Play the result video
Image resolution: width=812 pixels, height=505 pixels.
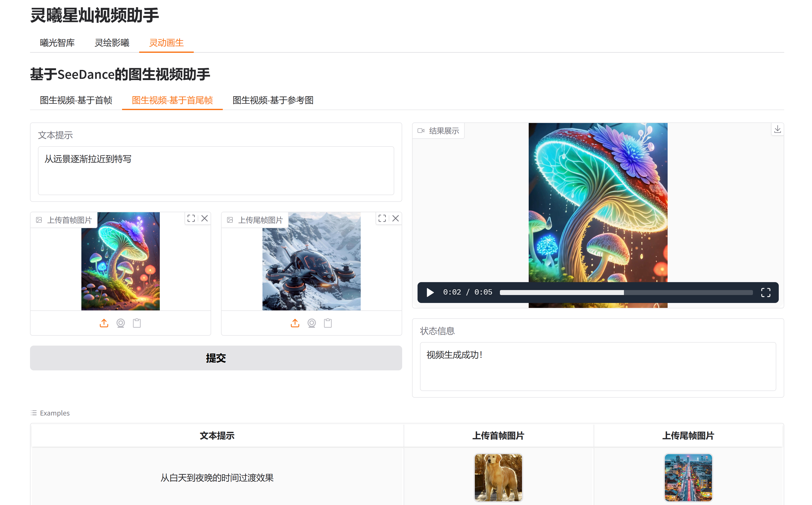point(430,293)
